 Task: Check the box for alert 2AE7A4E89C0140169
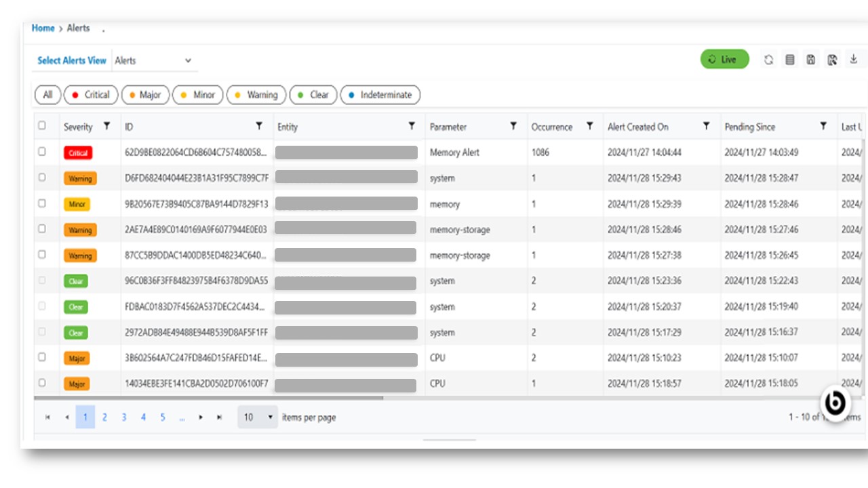pos(42,229)
